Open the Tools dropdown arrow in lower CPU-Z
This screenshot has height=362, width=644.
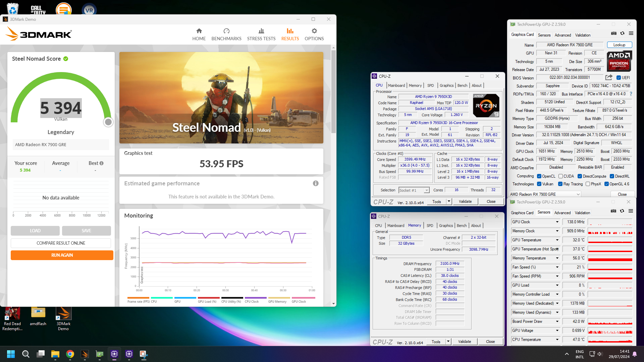pos(448,342)
